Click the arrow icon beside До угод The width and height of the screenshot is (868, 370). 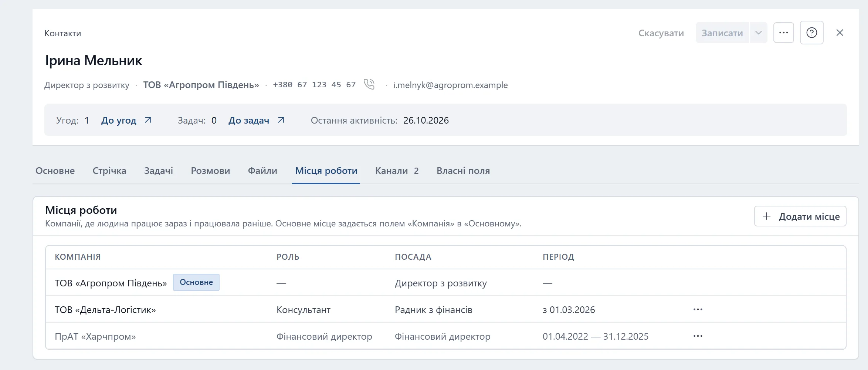[148, 120]
